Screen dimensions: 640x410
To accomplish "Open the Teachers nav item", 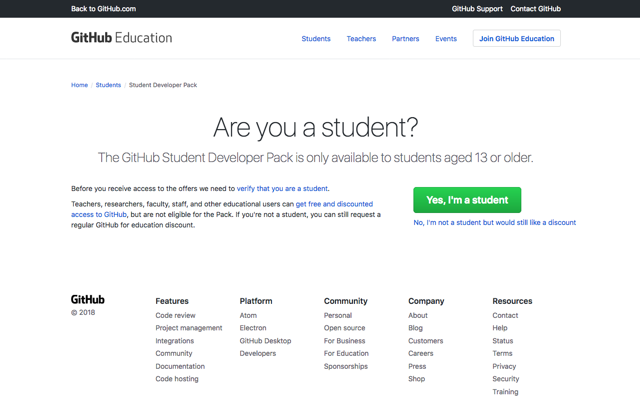I will 361,39.
